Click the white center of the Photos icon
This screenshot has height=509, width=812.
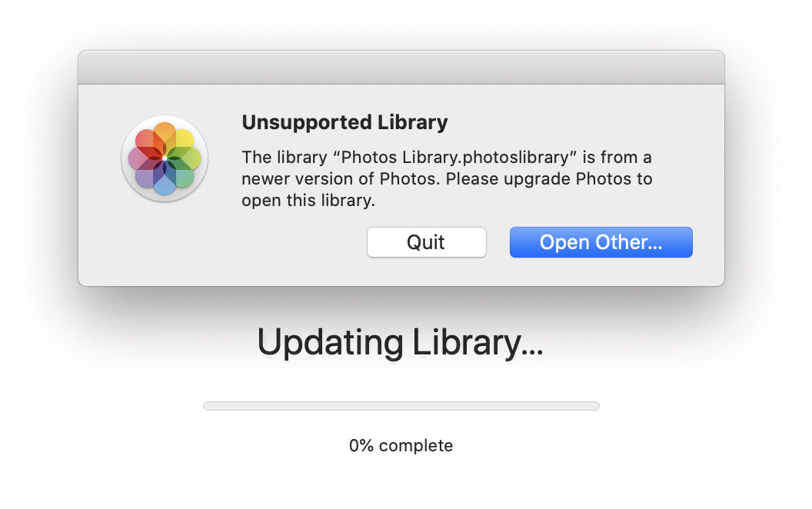[165, 158]
